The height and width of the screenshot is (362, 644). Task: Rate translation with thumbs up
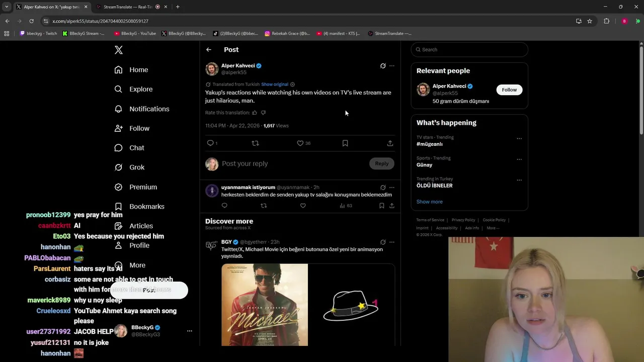coord(255,113)
